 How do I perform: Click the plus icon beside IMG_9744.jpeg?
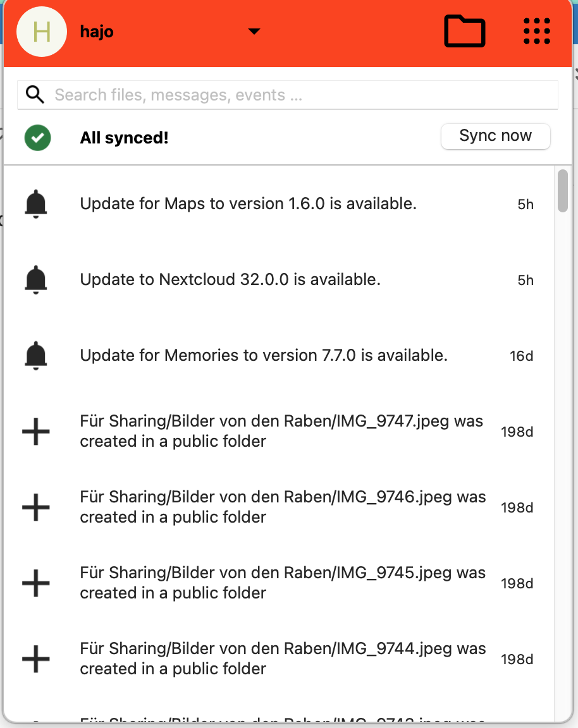point(36,659)
